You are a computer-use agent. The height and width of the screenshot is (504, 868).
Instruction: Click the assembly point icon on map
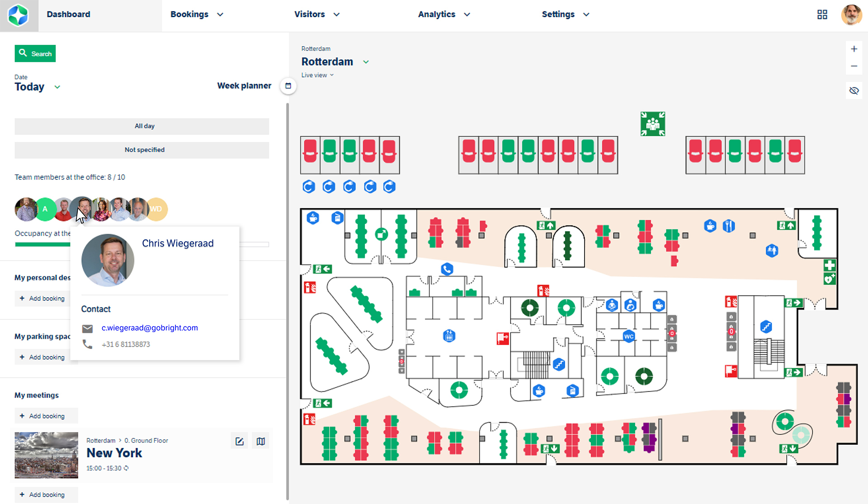coord(652,124)
